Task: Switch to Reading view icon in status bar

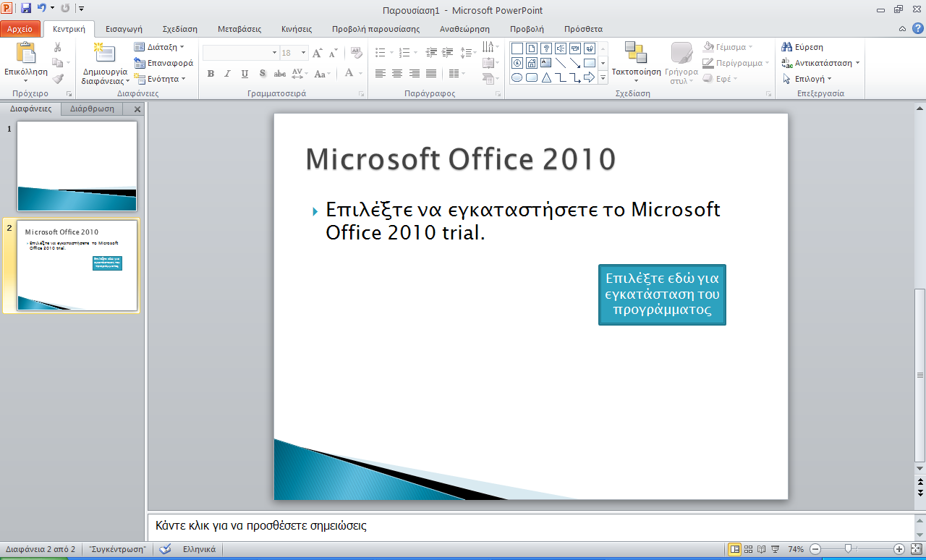Action: 762,549
